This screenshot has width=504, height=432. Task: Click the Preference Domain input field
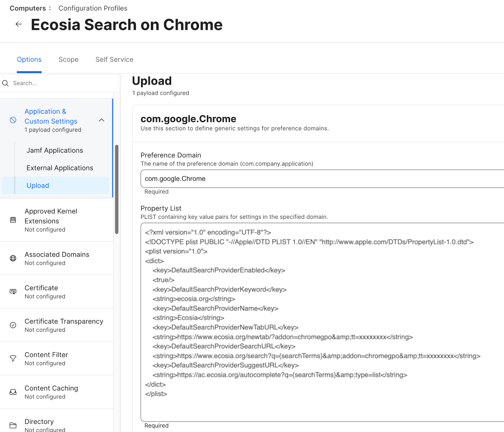tap(322, 179)
